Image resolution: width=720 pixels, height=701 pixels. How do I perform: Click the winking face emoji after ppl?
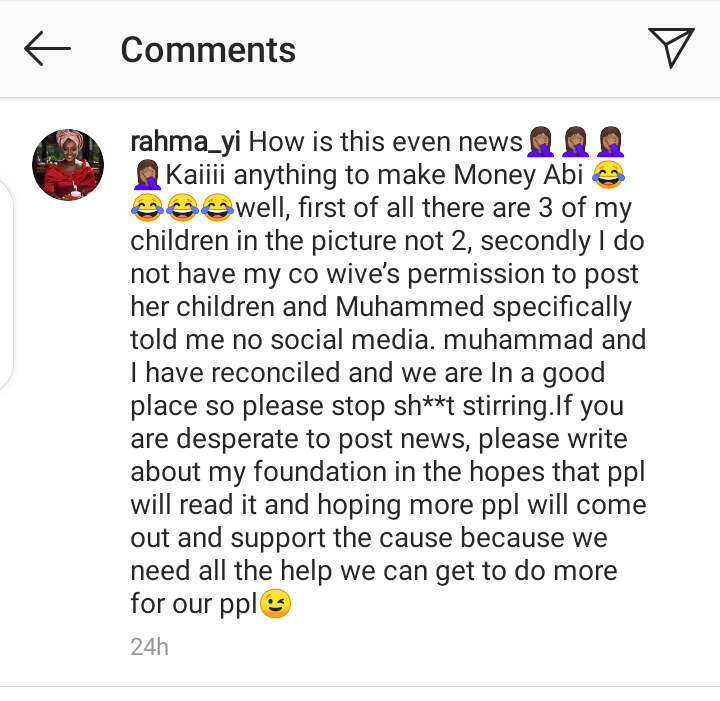(276, 603)
